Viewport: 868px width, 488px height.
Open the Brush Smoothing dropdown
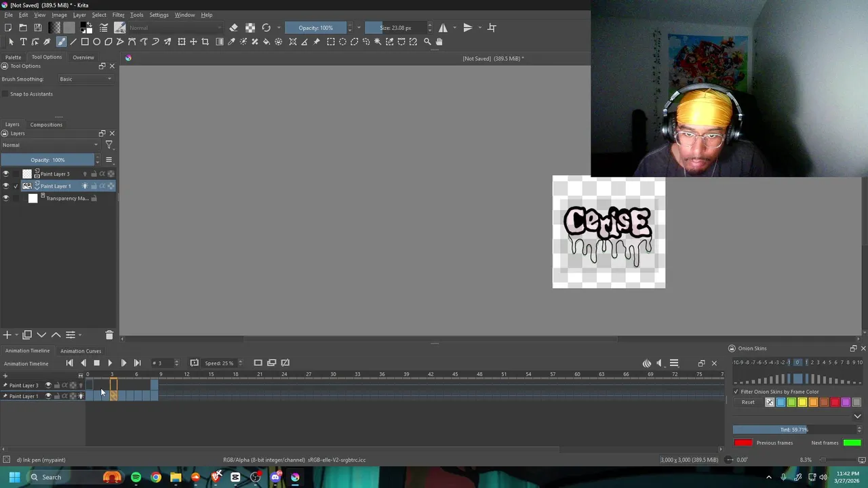tap(85, 79)
